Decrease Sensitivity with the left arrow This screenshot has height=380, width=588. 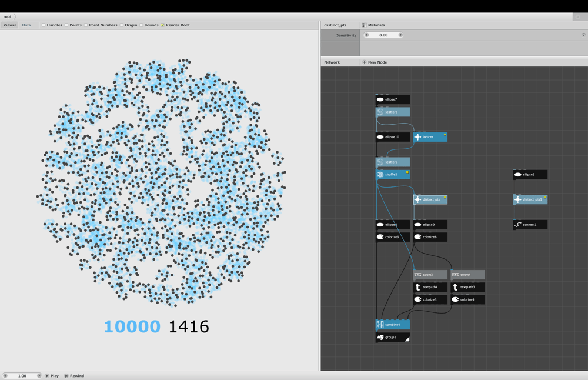[x=367, y=35]
